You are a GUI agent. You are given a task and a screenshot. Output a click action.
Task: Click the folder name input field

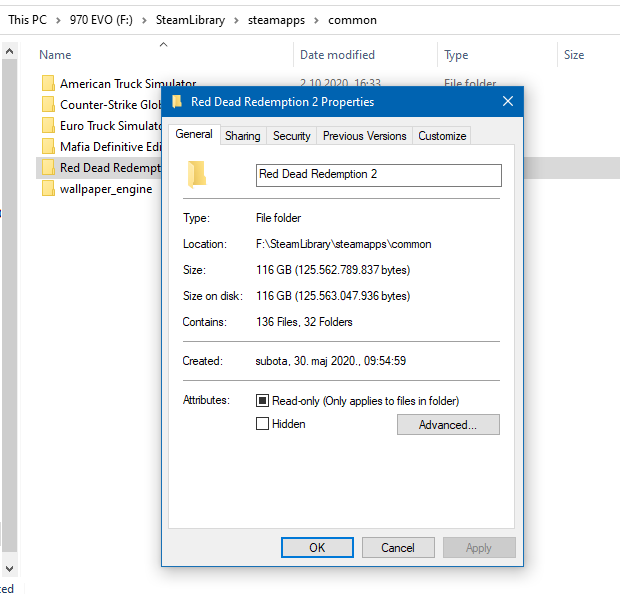click(x=379, y=175)
